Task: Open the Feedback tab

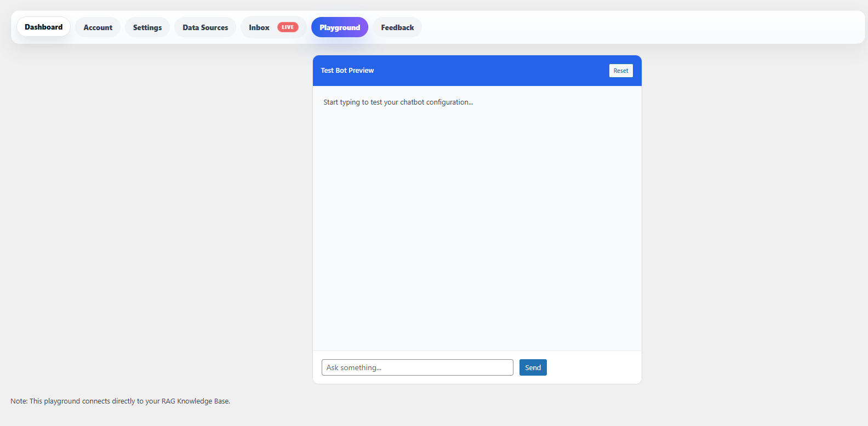Action: 397,27
